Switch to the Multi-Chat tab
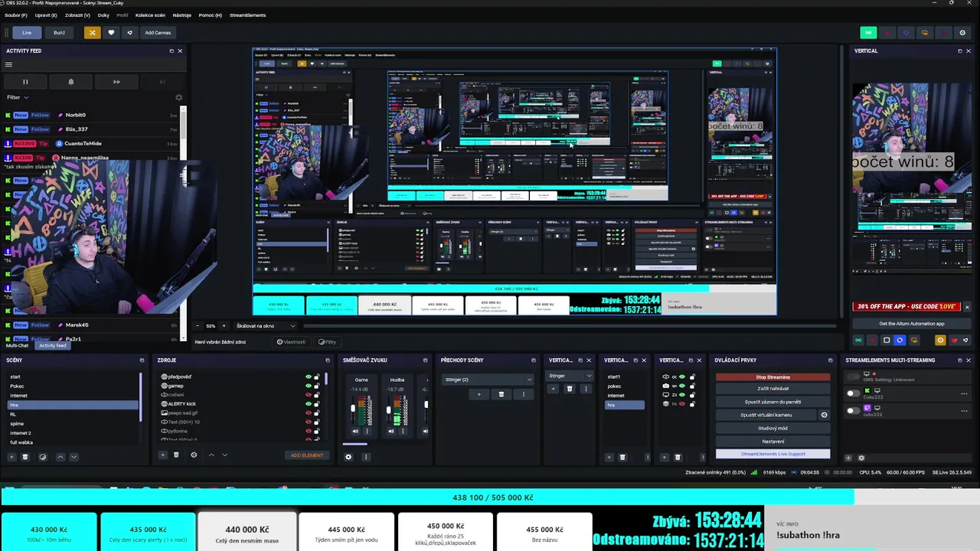The width and height of the screenshot is (980, 551). [17, 345]
